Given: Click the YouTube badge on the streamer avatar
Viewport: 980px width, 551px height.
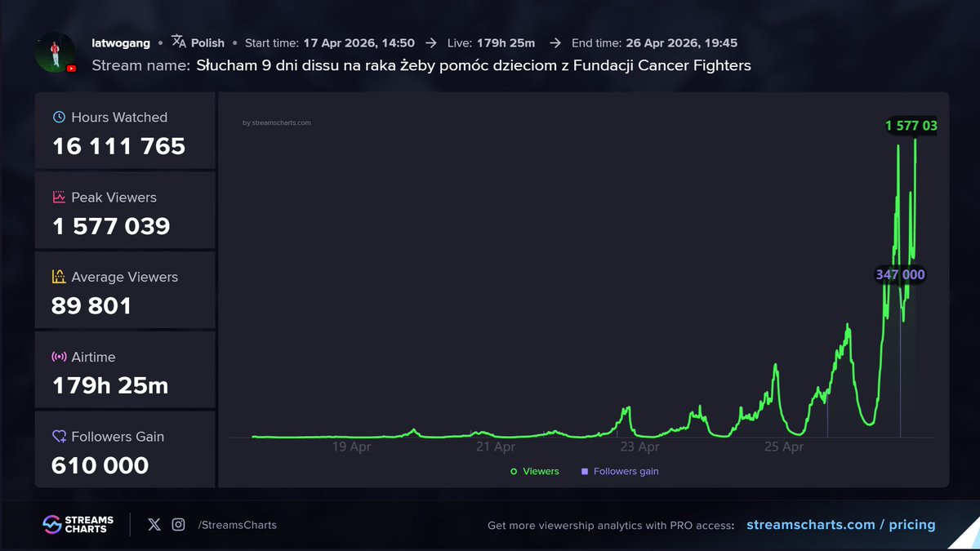Looking at the screenshot, I should [x=70, y=69].
